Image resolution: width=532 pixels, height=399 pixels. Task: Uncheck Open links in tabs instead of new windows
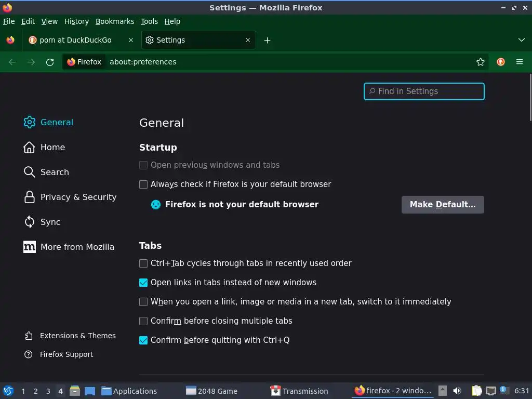click(143, 283)
